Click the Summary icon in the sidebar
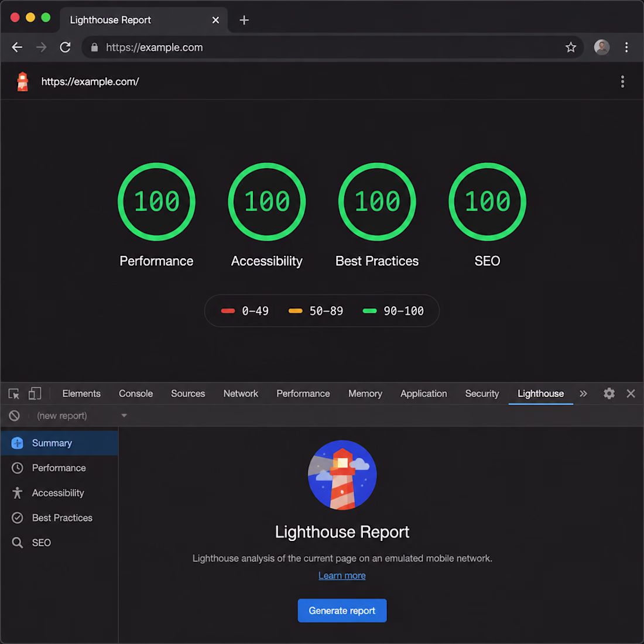 coord(17,443)
